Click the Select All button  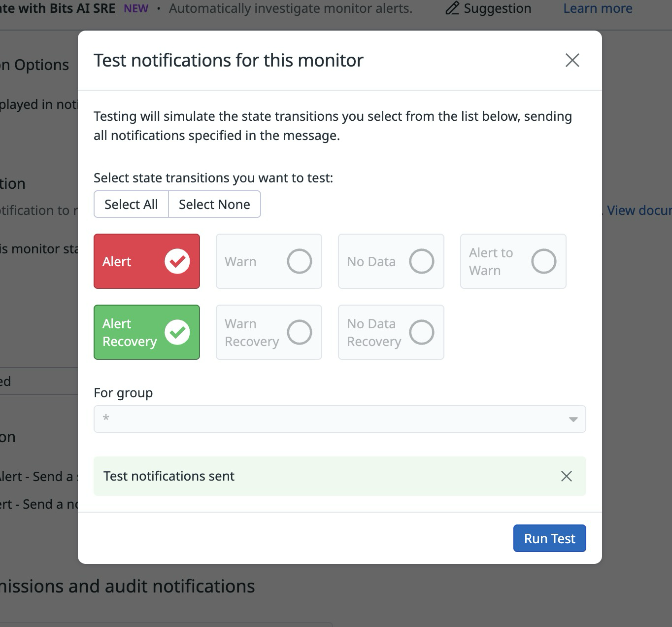coord(131,204)
